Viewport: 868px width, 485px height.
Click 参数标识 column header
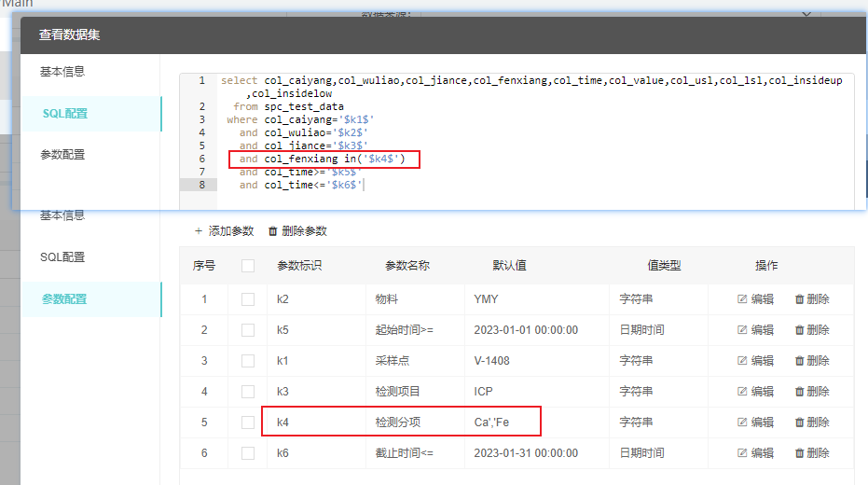point(299,266)
